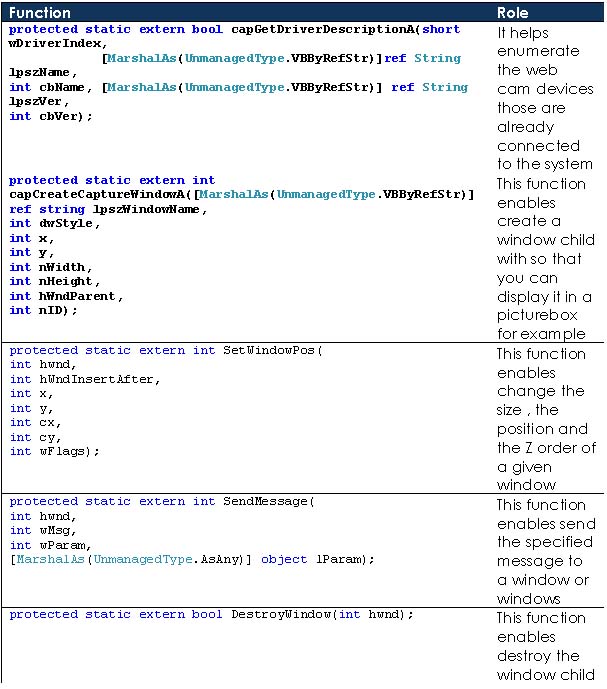607x689 pixels.
Task: Click the 'int wFlags);' line
Action: (x=55, y=451)
